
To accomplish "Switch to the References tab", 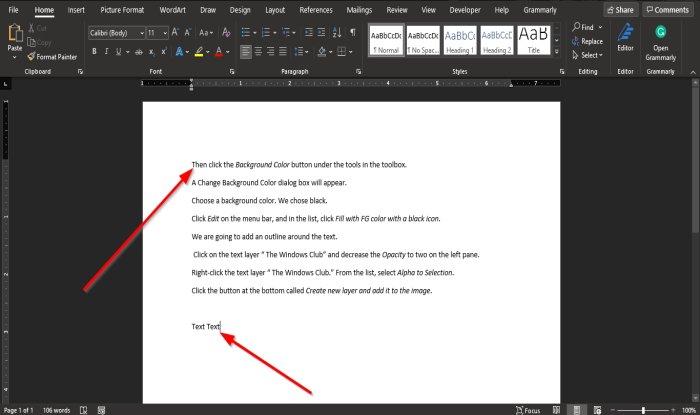I will click(x=316, y=9).
